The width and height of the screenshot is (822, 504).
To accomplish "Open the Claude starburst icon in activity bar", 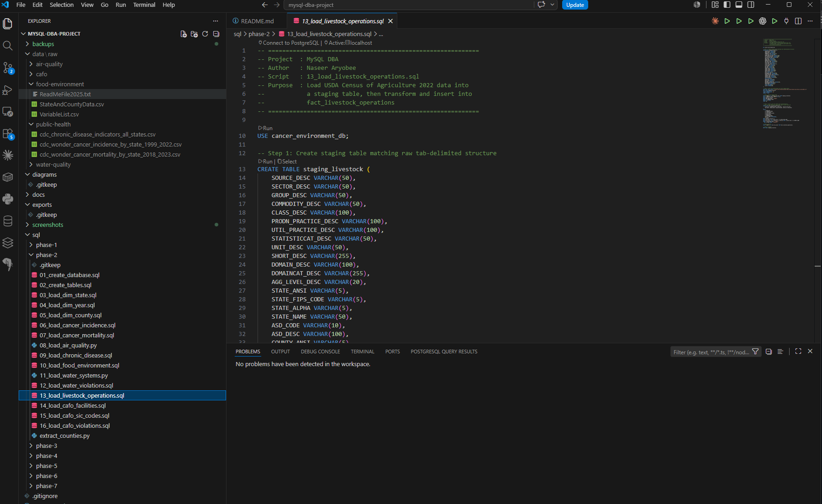I will 8,155.
